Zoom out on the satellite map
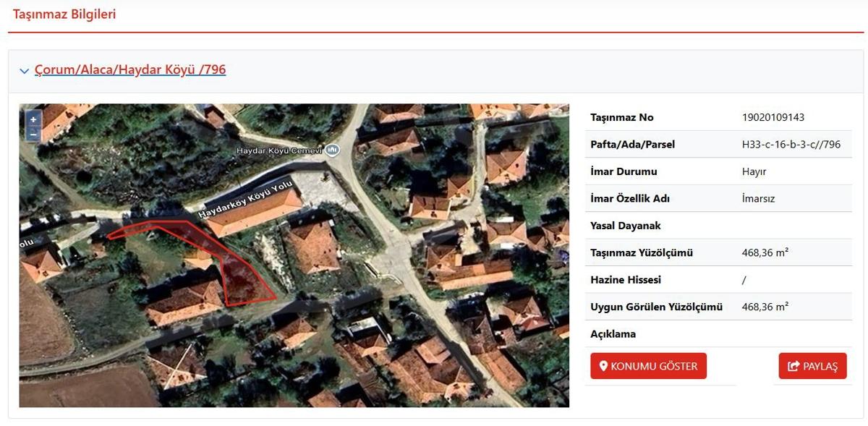 pos(33,134)
